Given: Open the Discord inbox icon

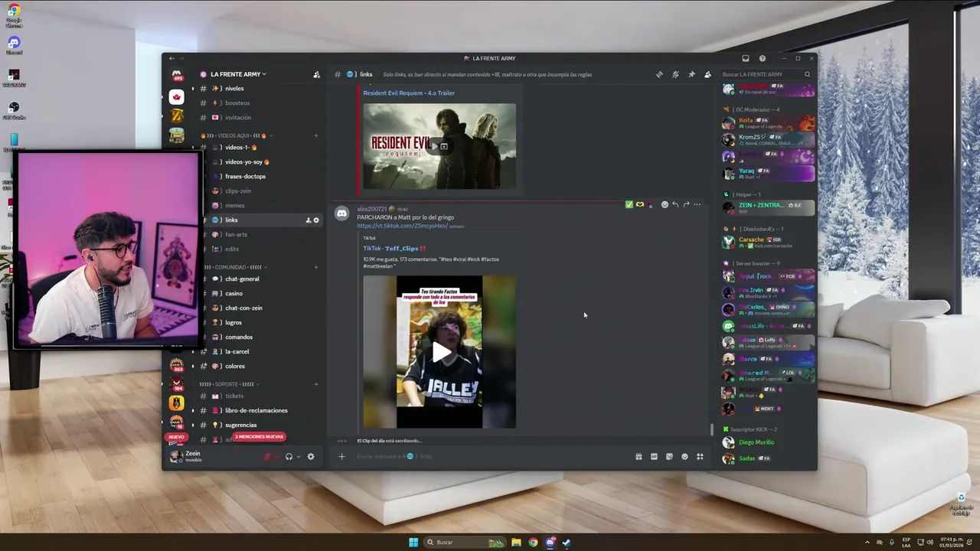Looking at the screenshot, I should (746, 58).
